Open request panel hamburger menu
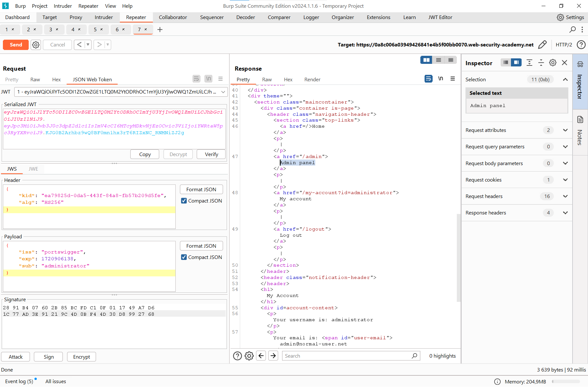The image size is (588, 387). click(x=220, y=79)
